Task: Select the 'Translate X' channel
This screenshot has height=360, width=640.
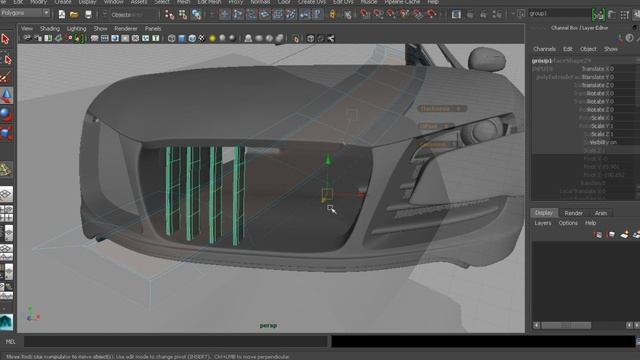Action: click(597, 69)
